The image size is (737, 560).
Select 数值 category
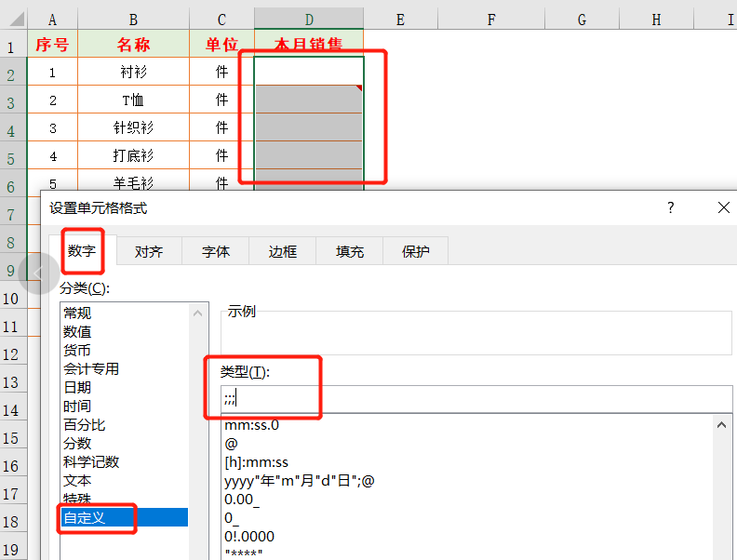click(125, 332)
